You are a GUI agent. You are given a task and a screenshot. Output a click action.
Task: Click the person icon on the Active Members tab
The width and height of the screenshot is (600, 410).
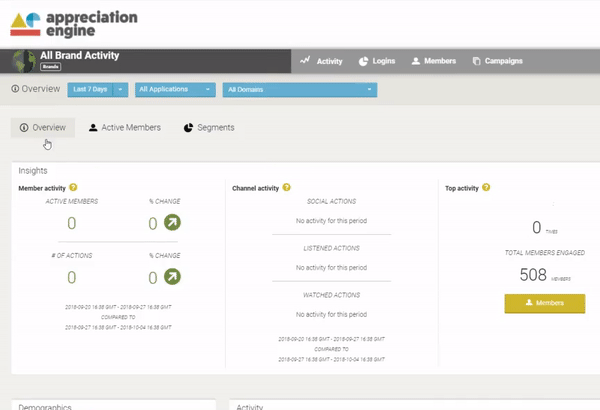pos(93,128)
